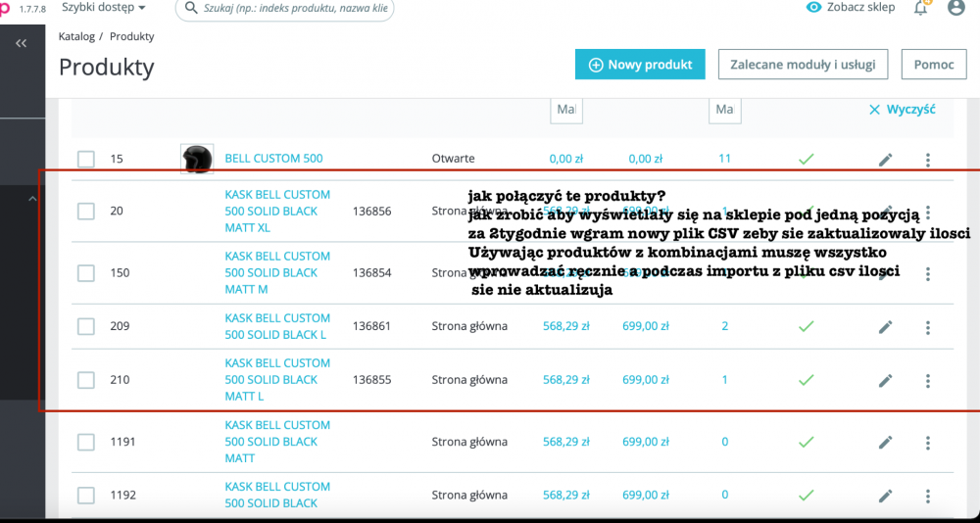Click the BELL CUSTOM 500 helmet thumbnail
Viewport: 980px width, 523px height.
coord(197,159)
